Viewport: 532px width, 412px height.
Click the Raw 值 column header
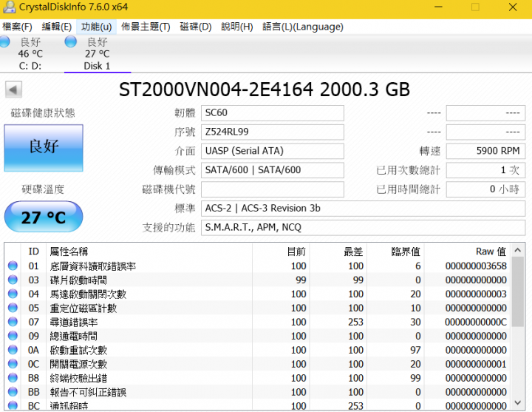[491, 251]
